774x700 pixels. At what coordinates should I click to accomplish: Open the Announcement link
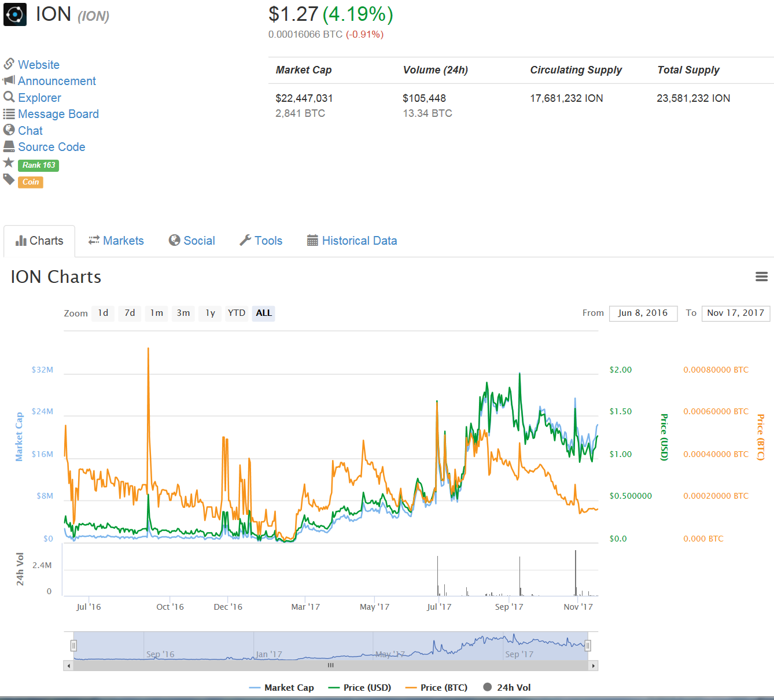pos(57,81)
